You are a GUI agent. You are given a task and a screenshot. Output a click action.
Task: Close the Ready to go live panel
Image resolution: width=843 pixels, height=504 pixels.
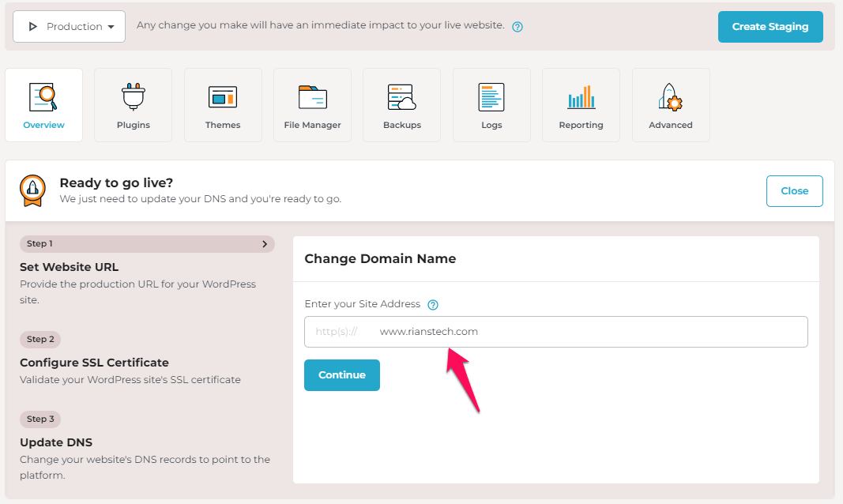click(x=794, y=190)
